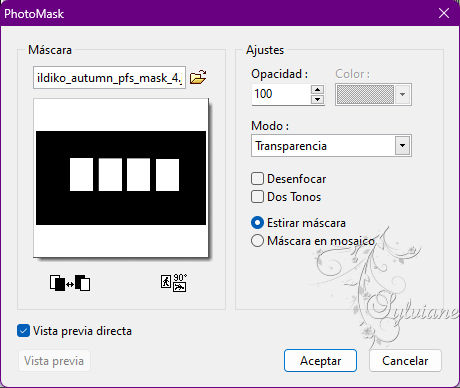
Task: Click the gray Color swatch
Action: (x=365, y=94)
